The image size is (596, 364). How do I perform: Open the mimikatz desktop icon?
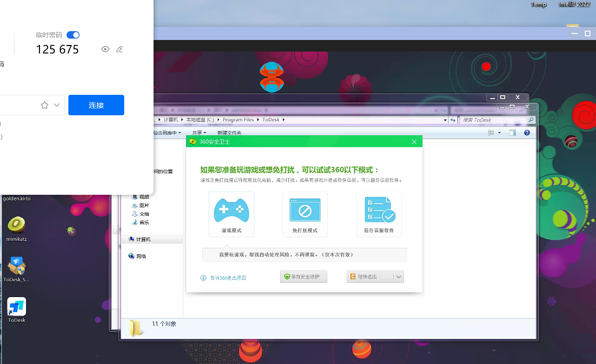[x=16, y=229]
